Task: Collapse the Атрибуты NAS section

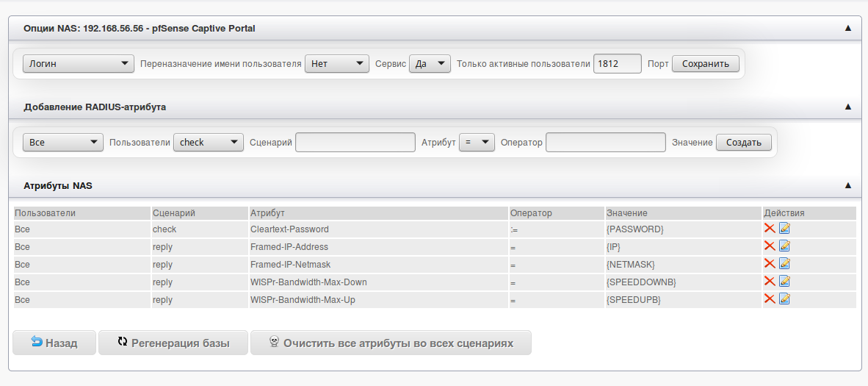Action: pos(848,186)
